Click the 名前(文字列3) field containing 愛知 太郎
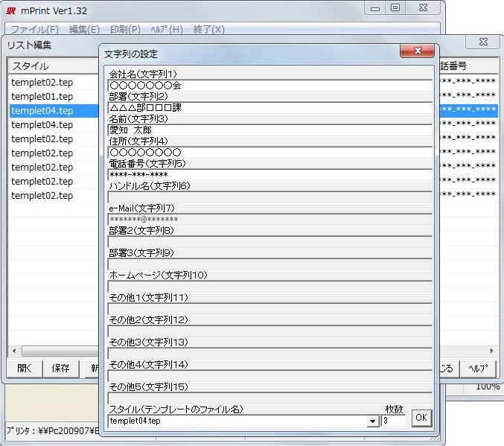The height and width of the screenshot is (446, 504). pyautogui.click(x=269, y=130)
